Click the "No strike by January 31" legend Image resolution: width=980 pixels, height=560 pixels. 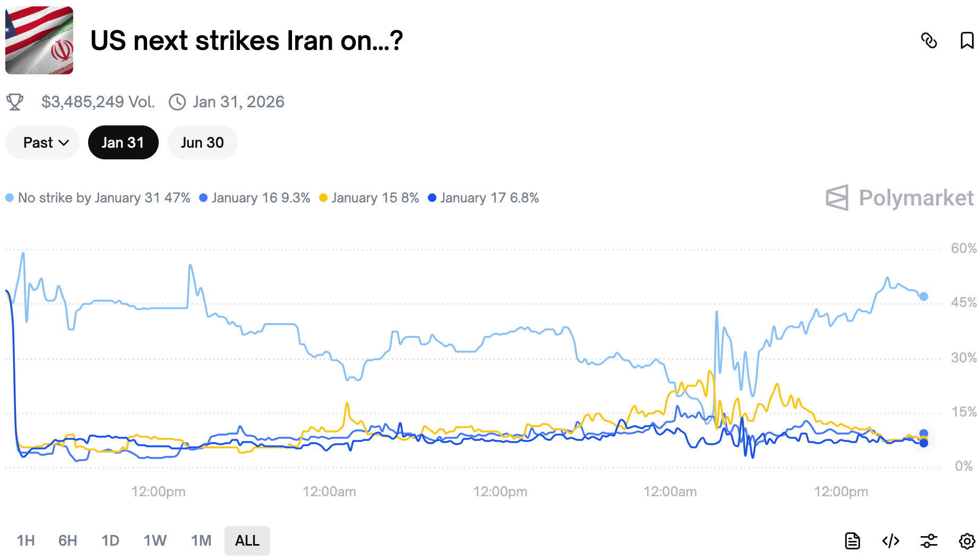click(98, 198)
